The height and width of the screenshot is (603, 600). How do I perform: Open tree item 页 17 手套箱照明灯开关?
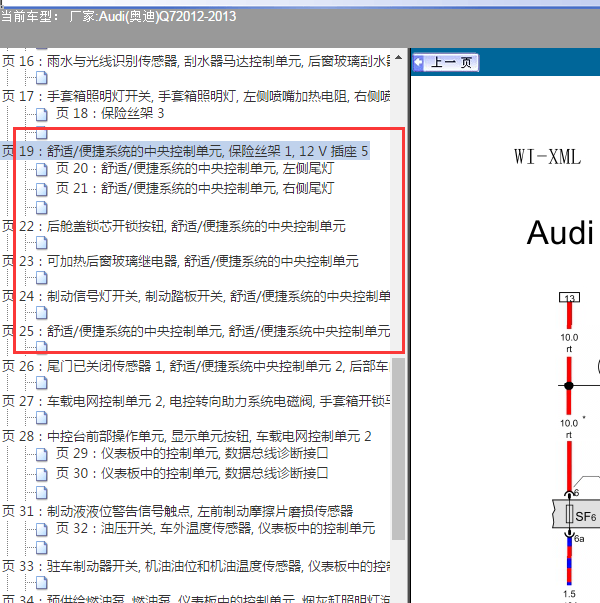196,96
